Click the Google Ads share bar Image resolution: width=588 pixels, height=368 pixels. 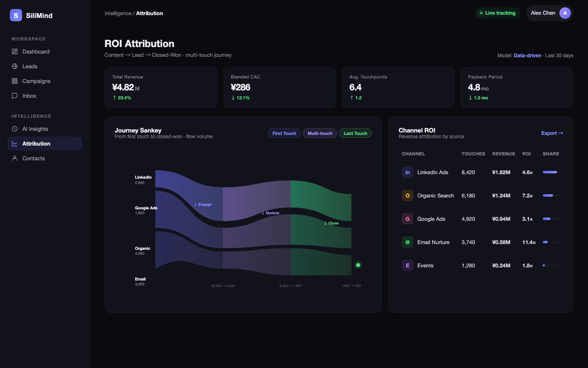[x=551, y=219]
